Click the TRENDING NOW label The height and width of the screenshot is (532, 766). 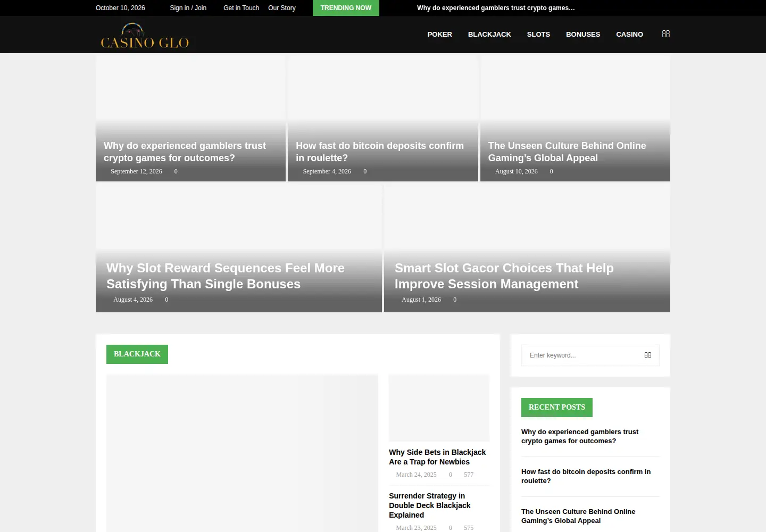346,8
